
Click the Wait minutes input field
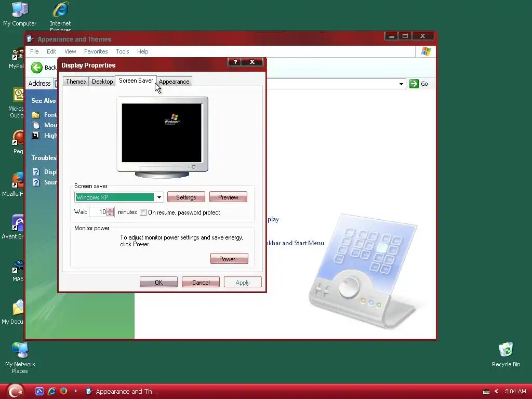[98, 212]
